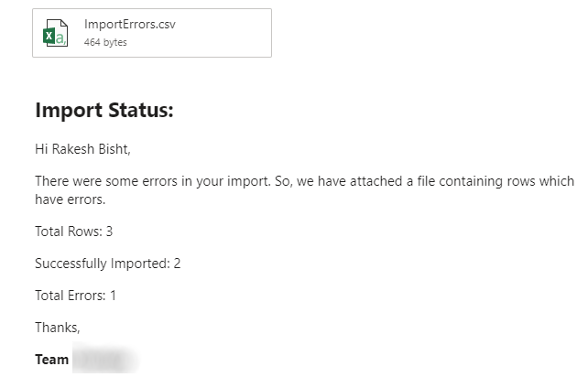Screen dimensions: 588x377
Task: Click the words have errors on second line
Action: (69, 199)
